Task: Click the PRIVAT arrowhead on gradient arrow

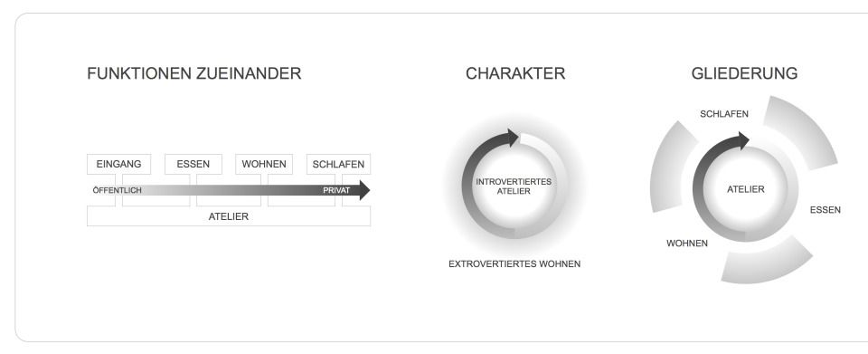Action: [x=363, y=190]
